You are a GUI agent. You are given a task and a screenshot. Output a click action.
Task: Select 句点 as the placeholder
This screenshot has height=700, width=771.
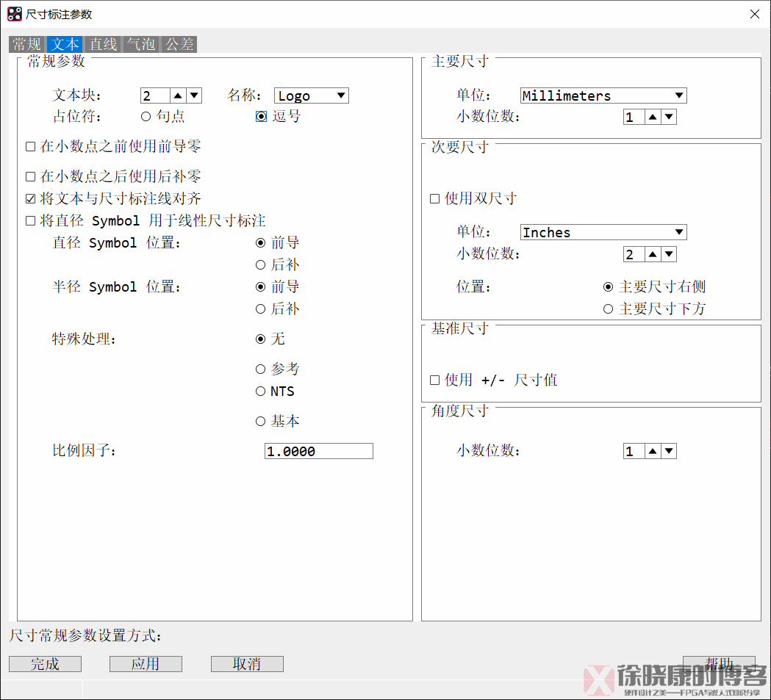point(146,117)
